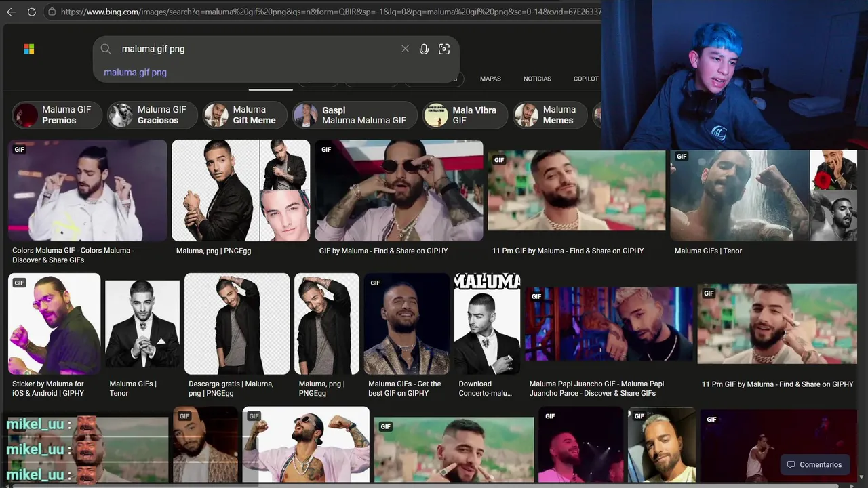Select the 'Maluma Memes' suggestion chip
This screenshot has height=488, width=868.
coord(550,115)
